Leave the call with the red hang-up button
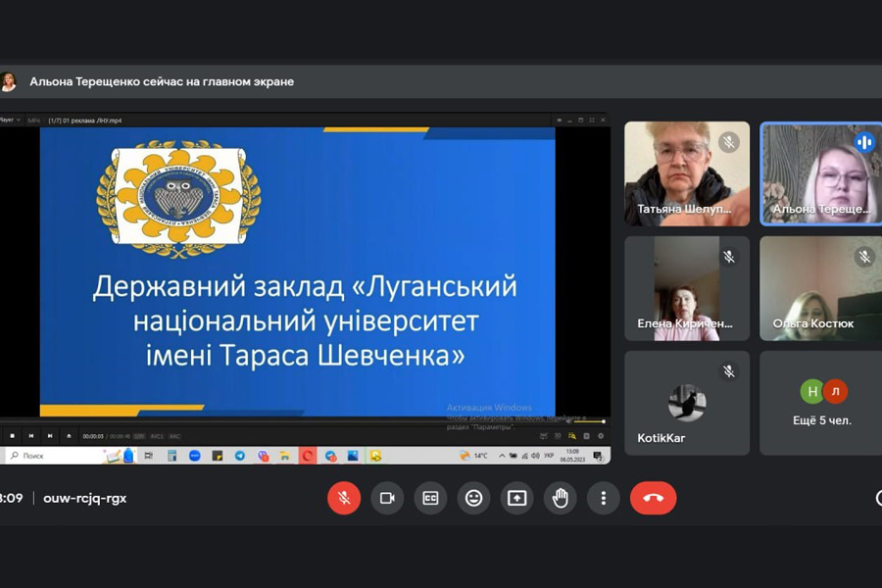Viewport: 882px width, 588px height. click(653, 498)
